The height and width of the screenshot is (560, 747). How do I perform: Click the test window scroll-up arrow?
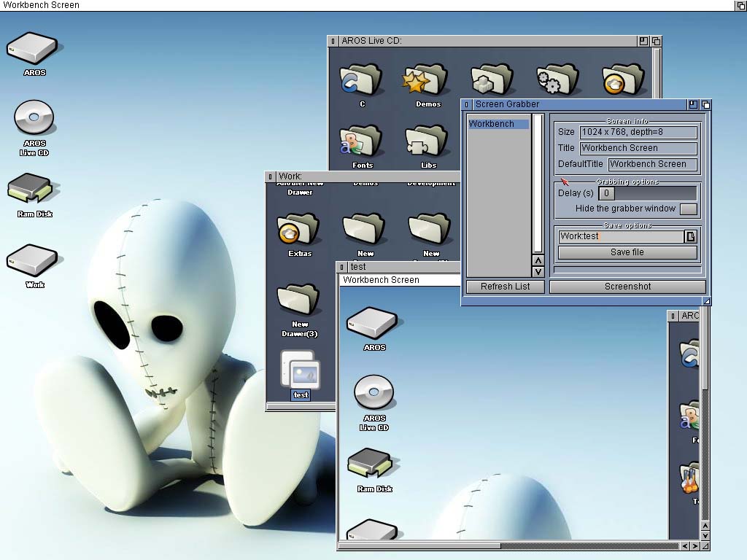(x=705, y=526)
